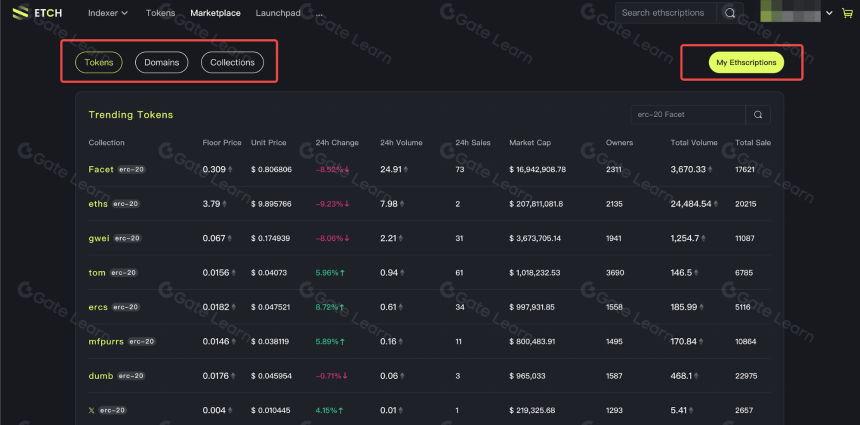860x425 pixels.
Task: Open the tom token collection
Action: tap(97, 273)
